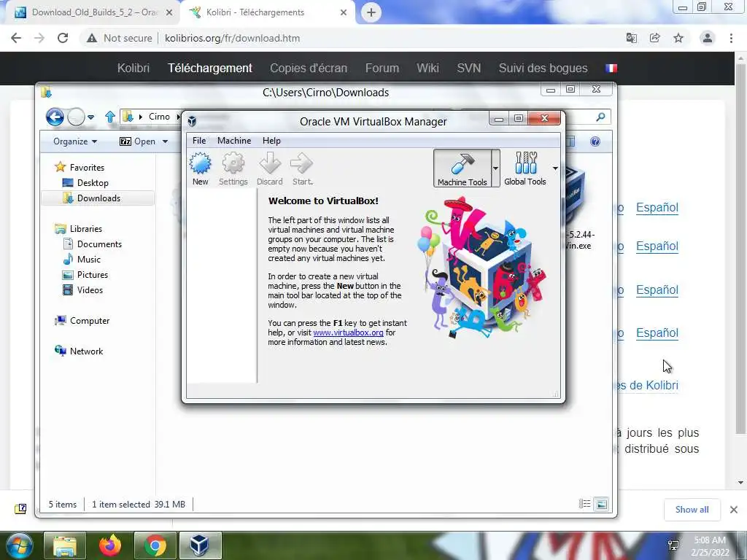Close the Kolibri Téléchargements tab
This screenshot has height=560, width=747.
[x=344, y=12]
